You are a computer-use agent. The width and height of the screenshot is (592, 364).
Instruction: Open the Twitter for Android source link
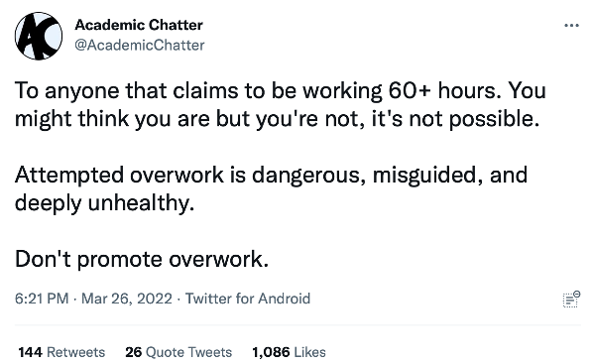point(248,299)
